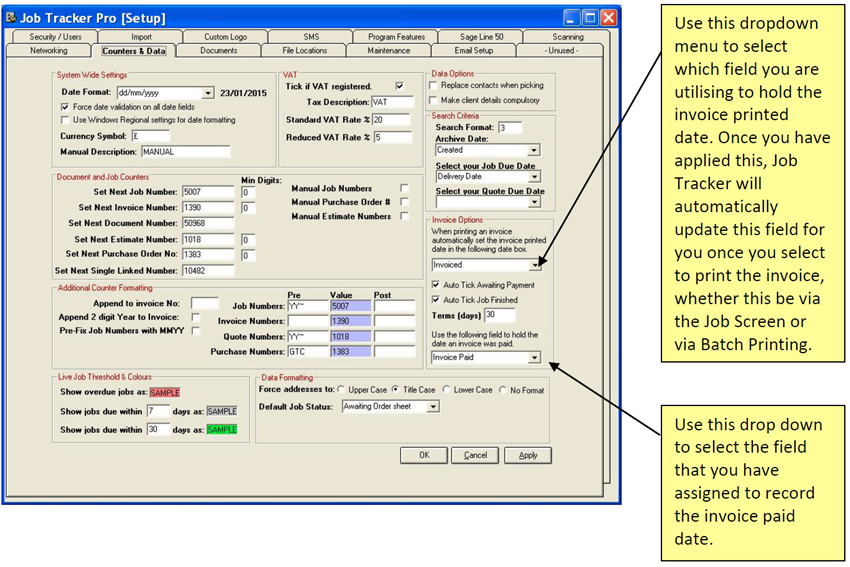Click the Tax Description field
Viewport: 850px width, 567px height.
[392, 102]
